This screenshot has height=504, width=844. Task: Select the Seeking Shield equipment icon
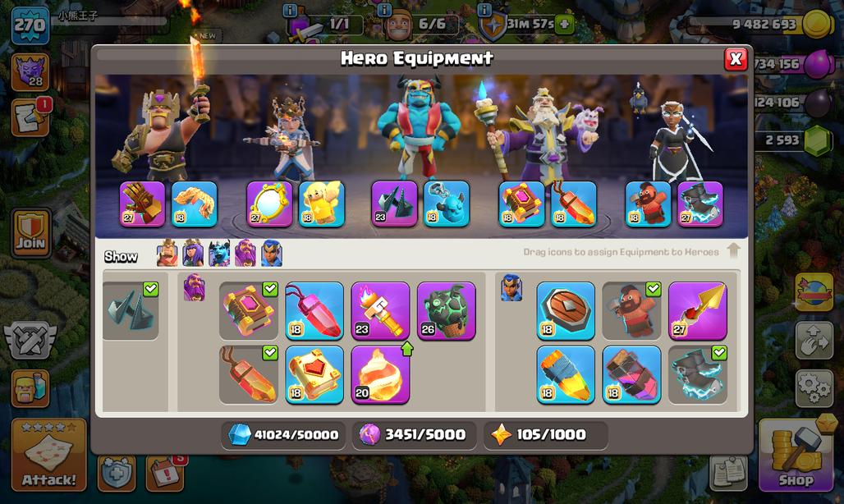tap(566, 311)
